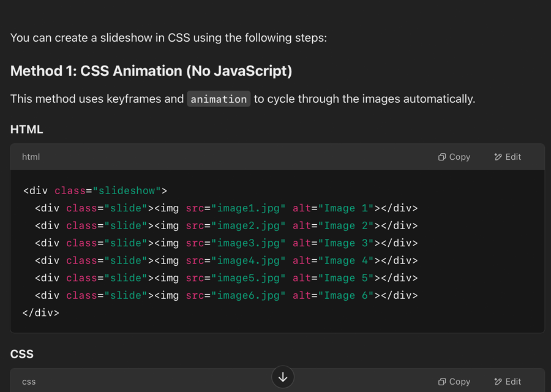Screen dimensions: 551x392
Task: Click the scroll-to-bottom arrow button
Action: point(283,377)
